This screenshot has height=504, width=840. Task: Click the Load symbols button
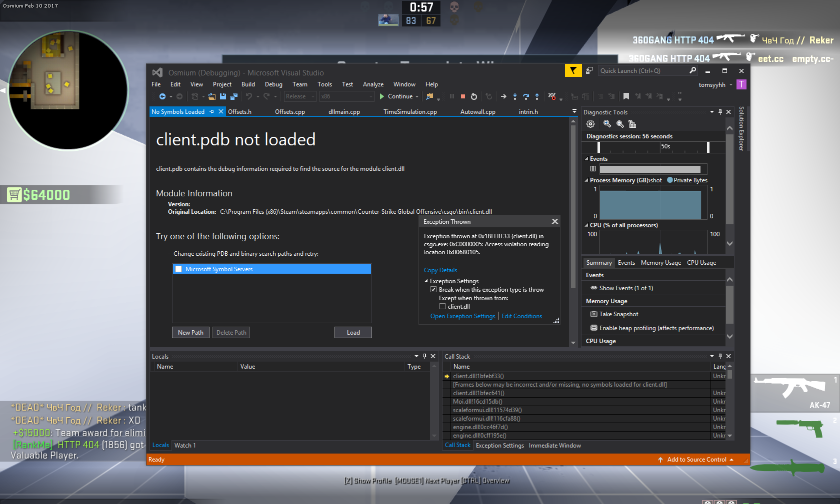pos(353,333)
